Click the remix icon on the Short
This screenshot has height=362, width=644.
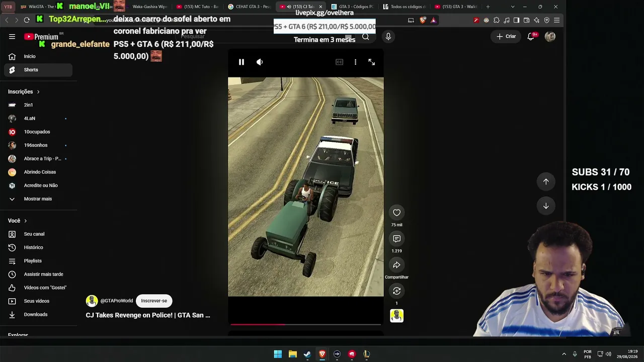(397, 291)
